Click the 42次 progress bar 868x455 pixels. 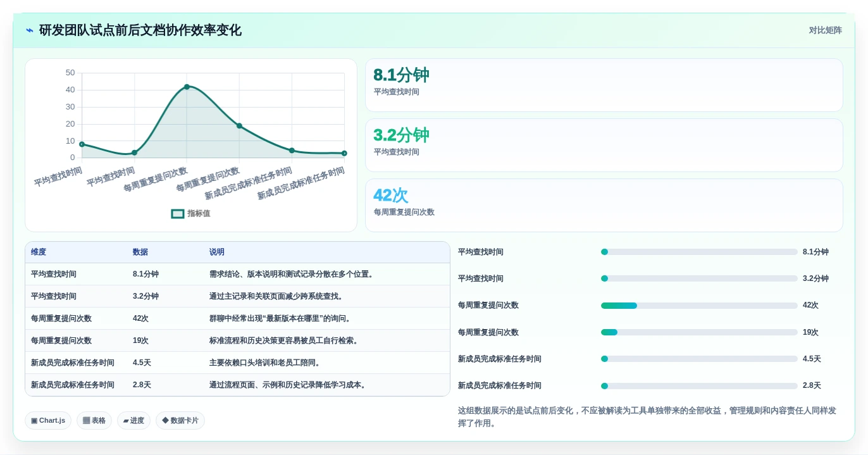(699, 306)
